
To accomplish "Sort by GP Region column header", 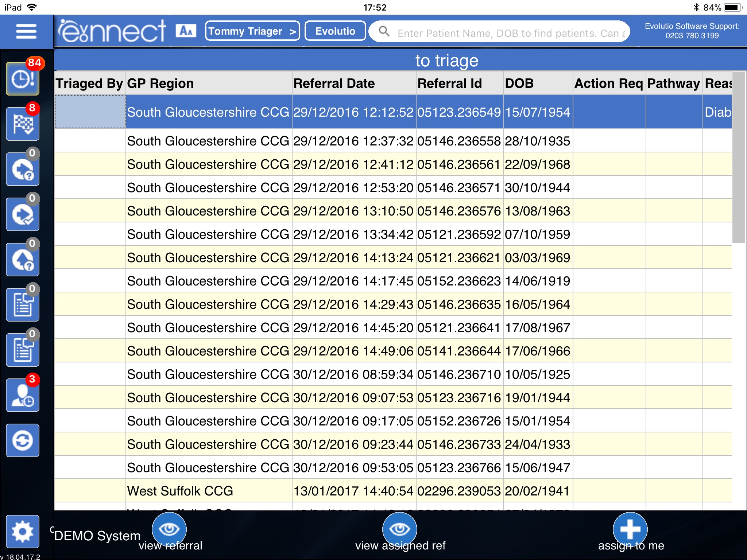I will (209, 83).
